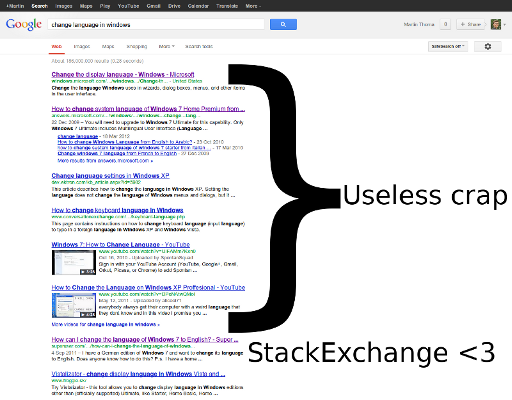The height and width of the screenshot is (400, 512).
Task: Go to Images in the black top bar
Action: [63, 6]
